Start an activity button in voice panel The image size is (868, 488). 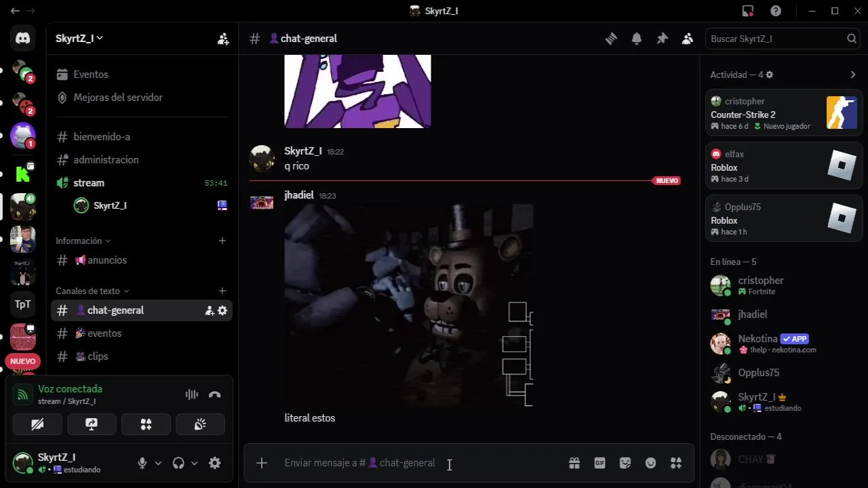[146, 424]
